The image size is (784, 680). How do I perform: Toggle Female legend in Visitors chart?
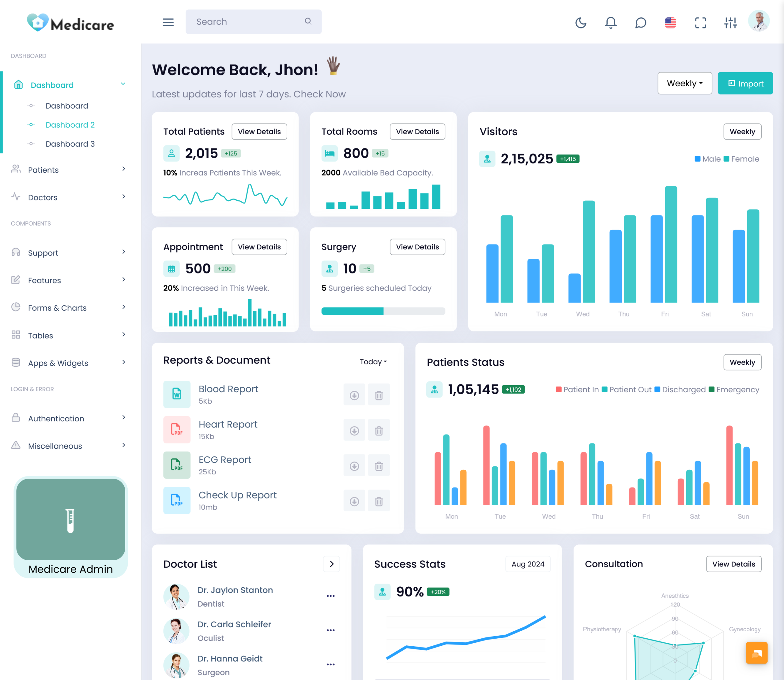(741, 159)
